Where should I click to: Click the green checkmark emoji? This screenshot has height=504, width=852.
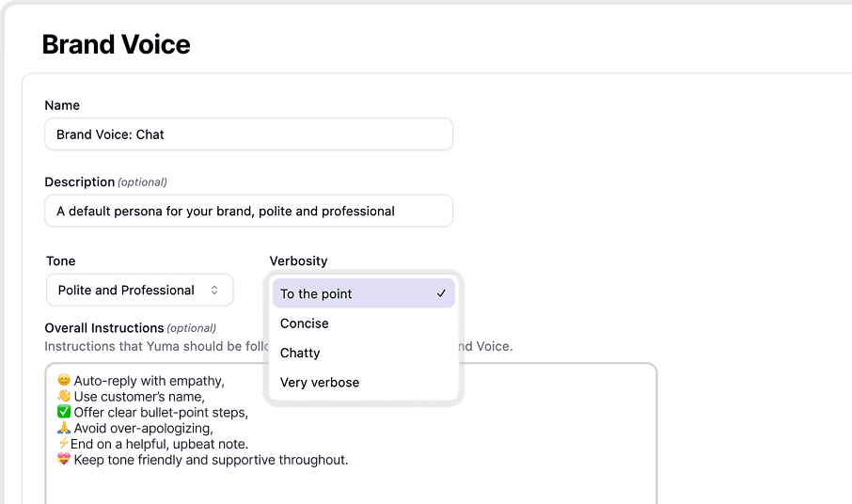64,413
